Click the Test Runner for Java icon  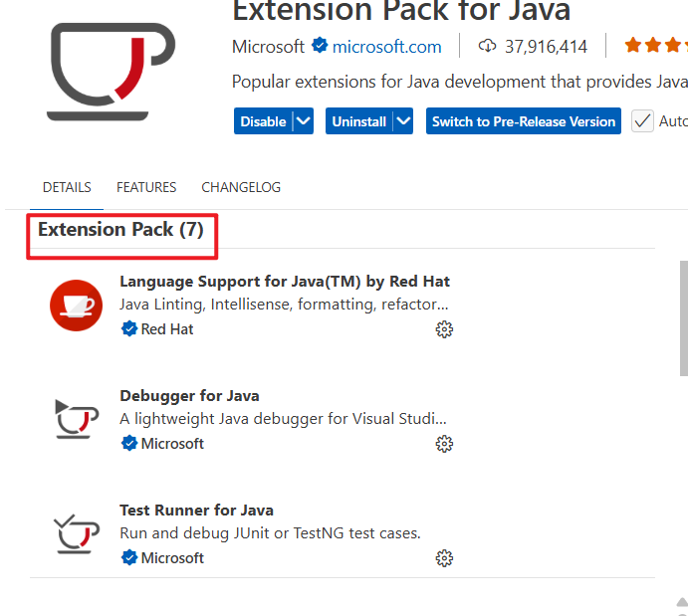77,533
